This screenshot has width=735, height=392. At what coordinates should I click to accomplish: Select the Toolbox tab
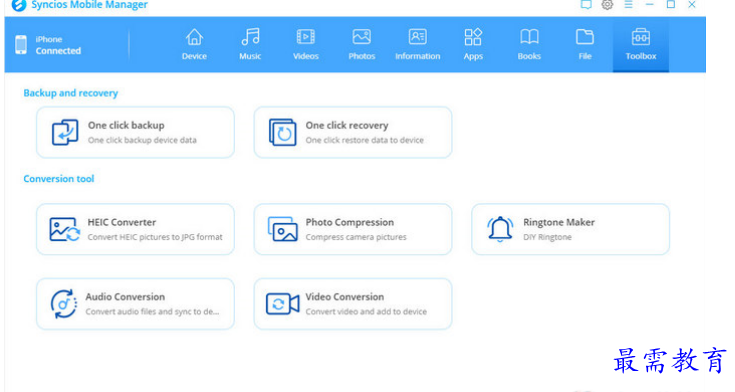coord(640,44)
